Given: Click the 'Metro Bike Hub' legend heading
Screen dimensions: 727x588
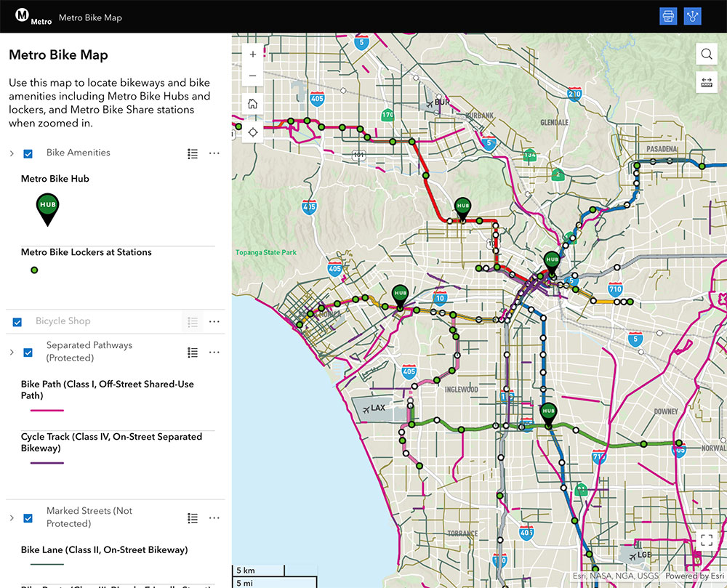Looking at the screenshot, I should [55, 179].
